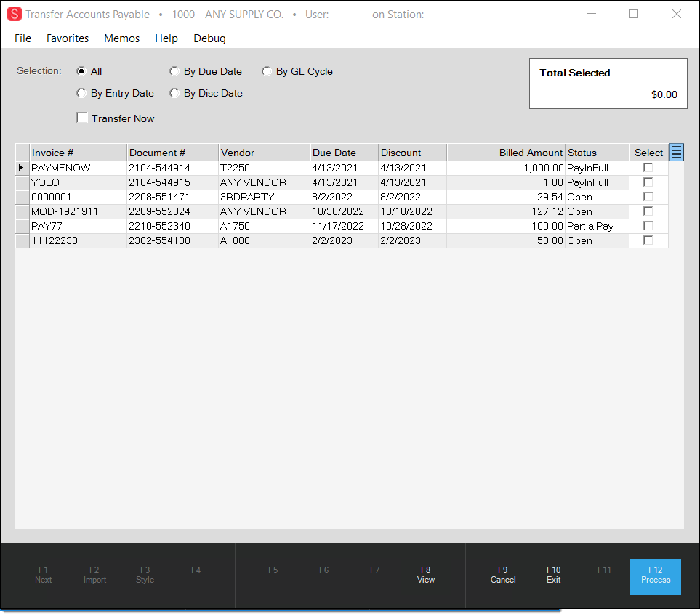Click document number 2210-552340

point(173,226)
